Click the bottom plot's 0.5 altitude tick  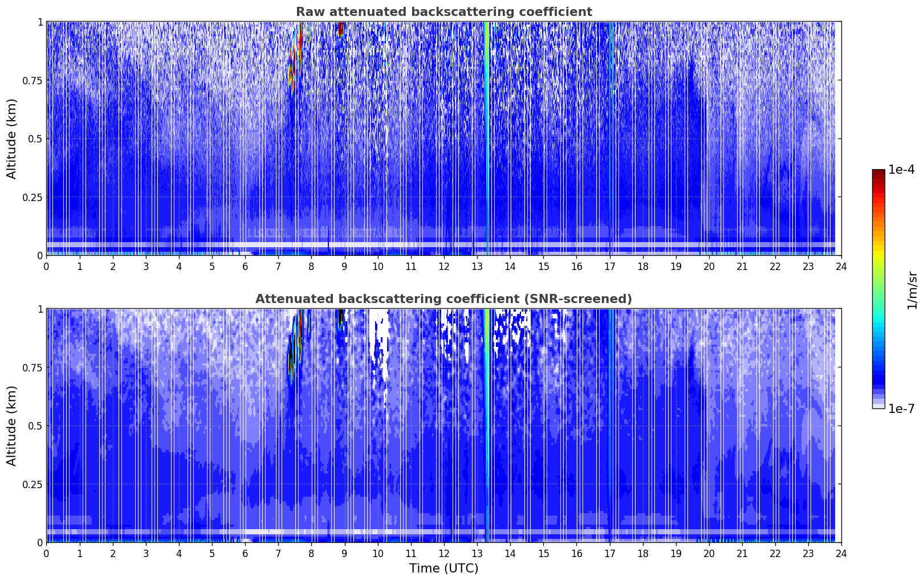34,425
